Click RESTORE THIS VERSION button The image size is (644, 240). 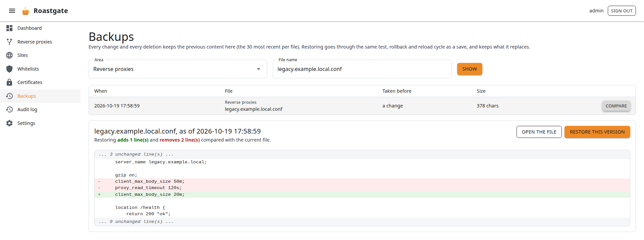[597, 132]
